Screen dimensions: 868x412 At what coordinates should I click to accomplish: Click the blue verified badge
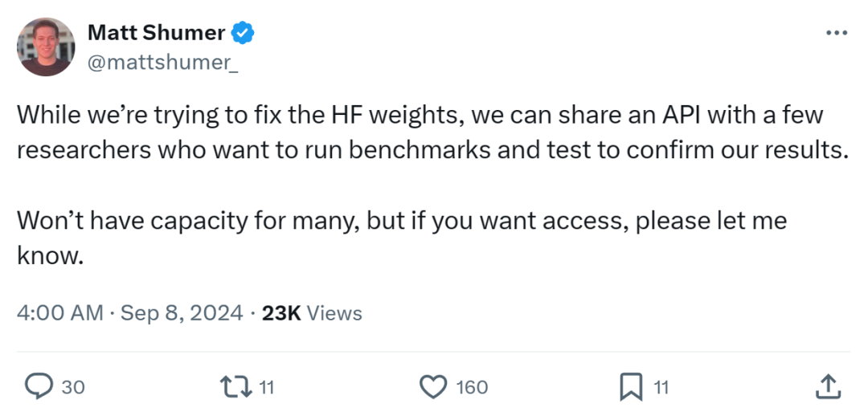pos(244,33)
